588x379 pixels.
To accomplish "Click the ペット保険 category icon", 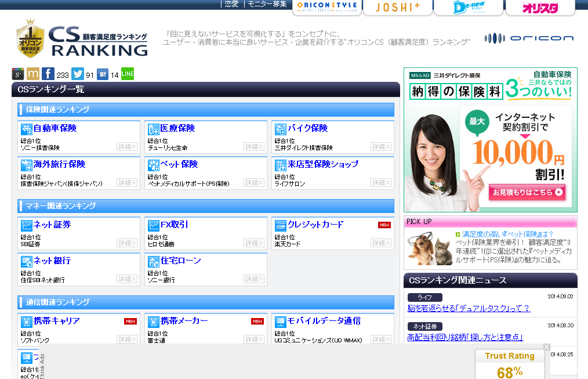I will point(153,165).
